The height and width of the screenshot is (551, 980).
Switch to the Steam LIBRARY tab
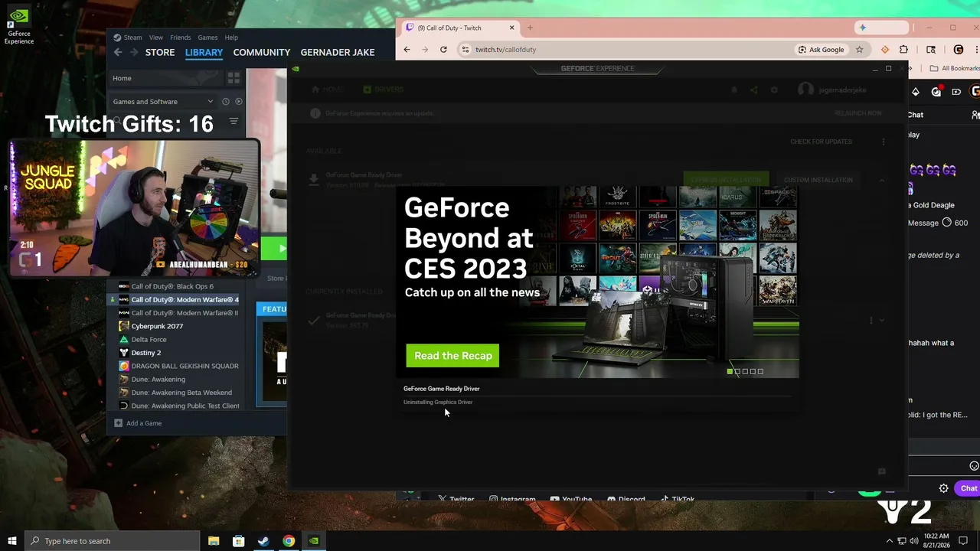[x=204, y=52]
